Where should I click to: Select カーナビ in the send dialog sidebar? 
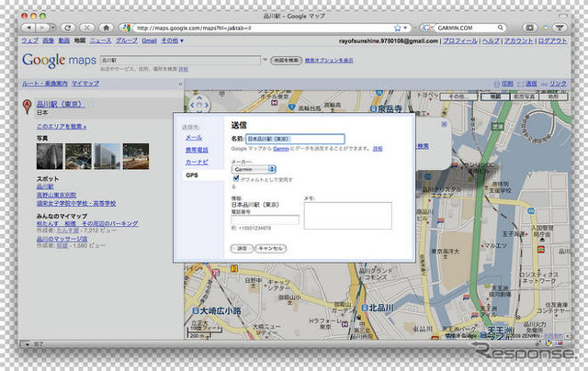pyautogui.click(x=197, y=162)
